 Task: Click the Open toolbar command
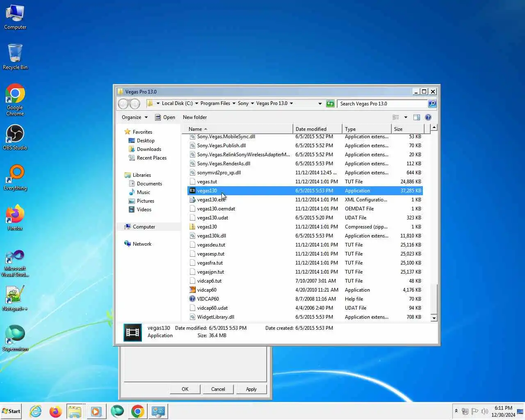pyautogui.click(x=165, y=117)
